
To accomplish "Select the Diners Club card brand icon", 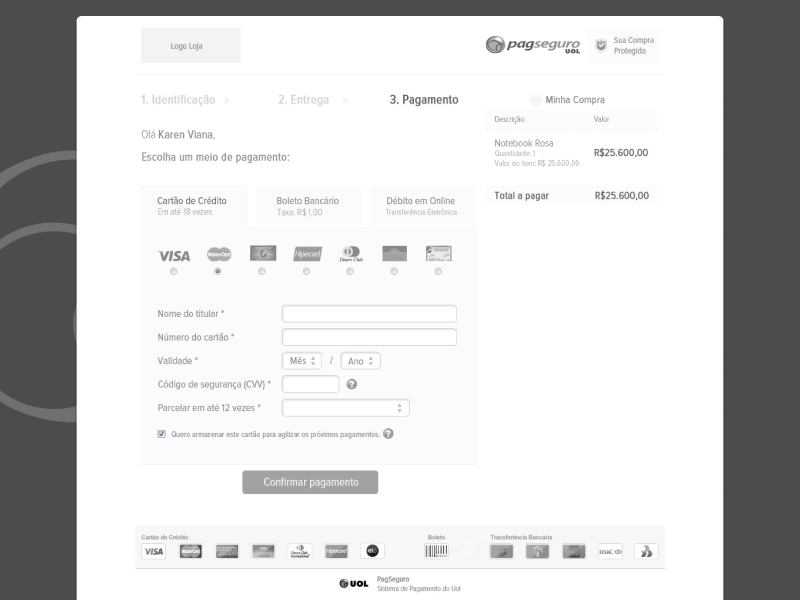I will [349, 255].
